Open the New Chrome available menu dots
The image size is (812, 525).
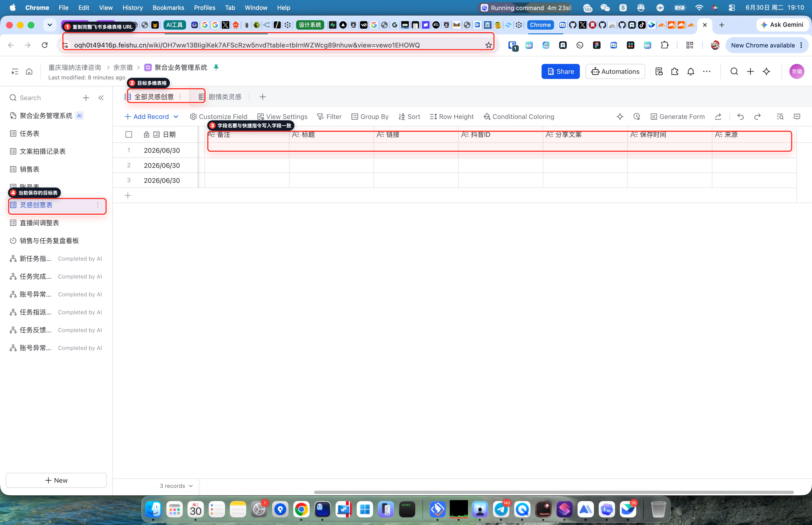801,45
